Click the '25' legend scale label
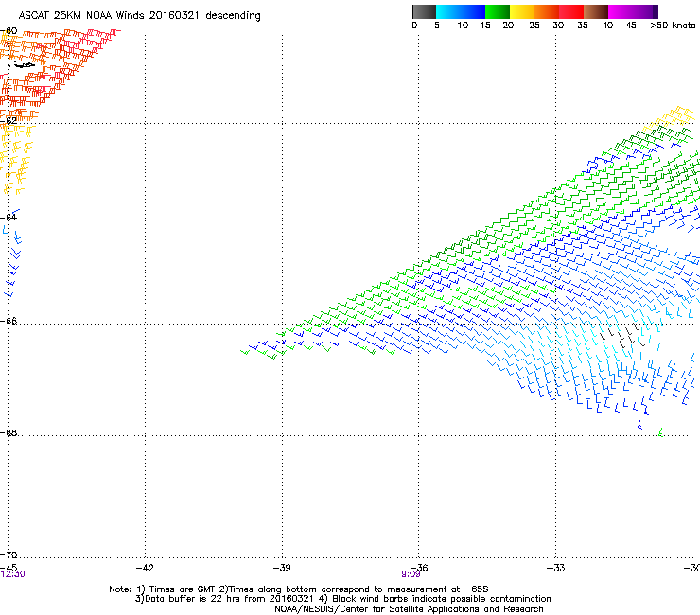 pos(534,26)
